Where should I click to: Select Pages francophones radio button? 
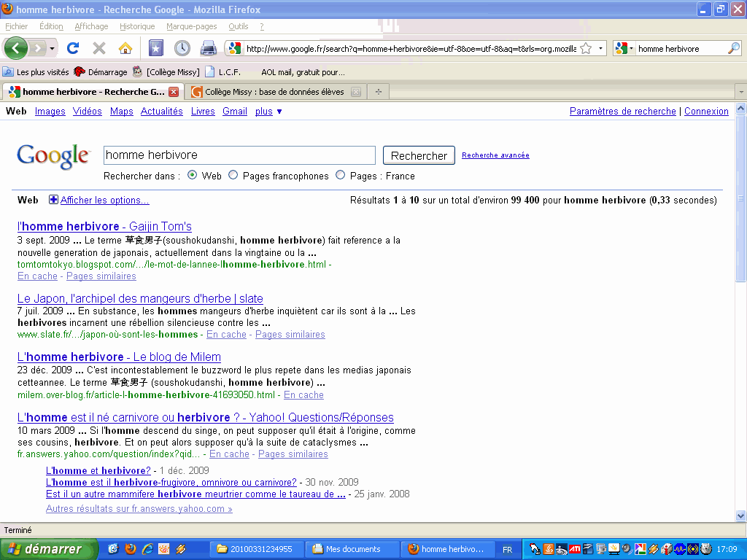[x=233, y=175]
